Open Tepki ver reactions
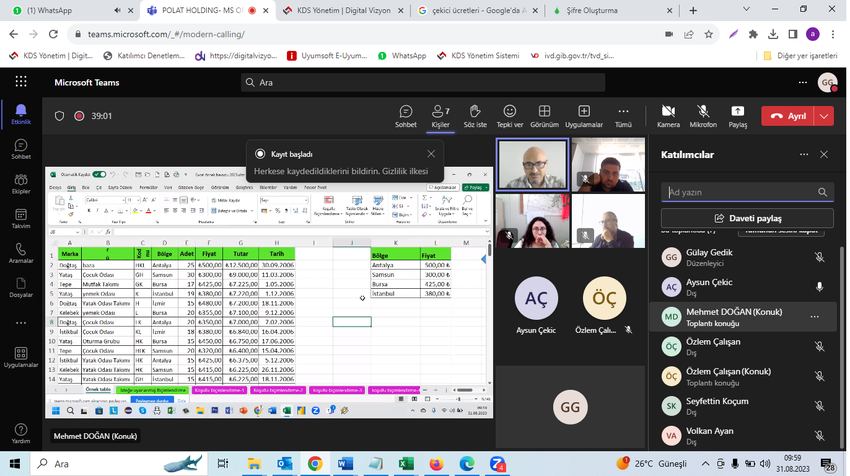Viewport: 850px width, 476px height. pyautogui.click(x=510, y=116)
